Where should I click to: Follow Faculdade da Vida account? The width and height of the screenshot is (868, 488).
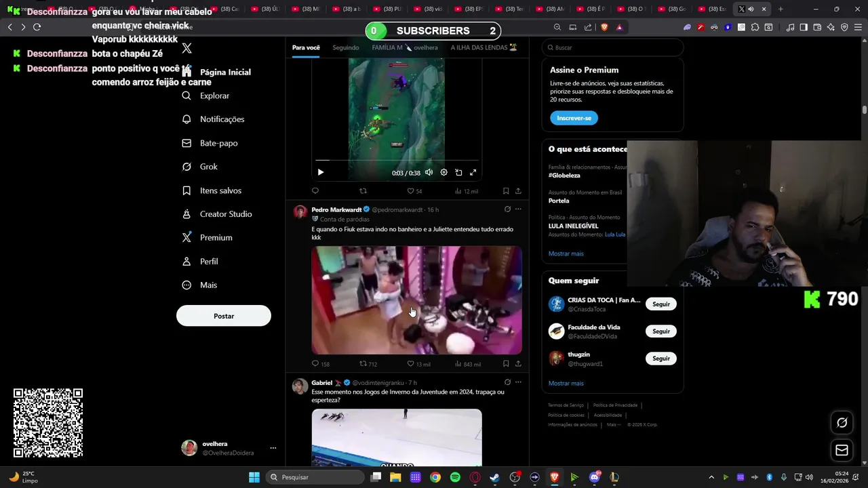(660, 331)
